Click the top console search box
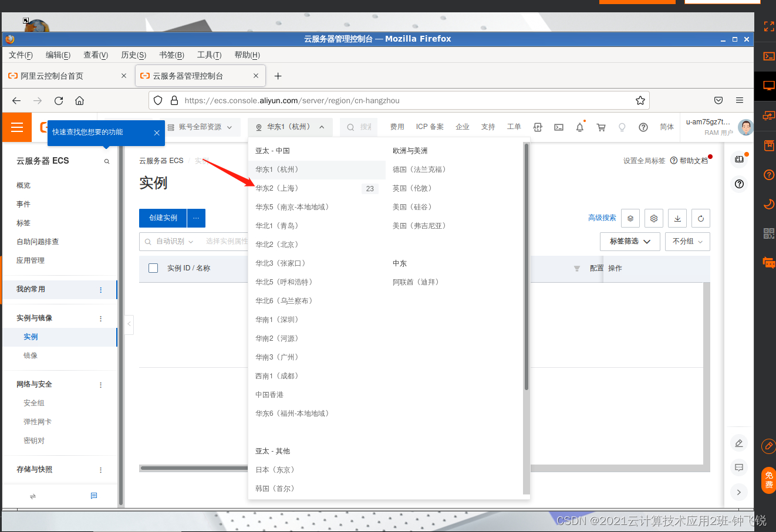 (359, 127)
